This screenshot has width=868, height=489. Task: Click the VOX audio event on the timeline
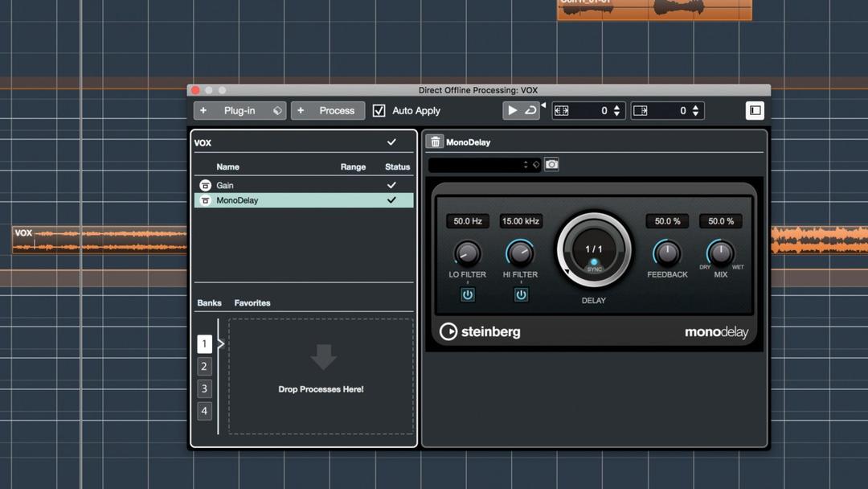tap(96, 240)
